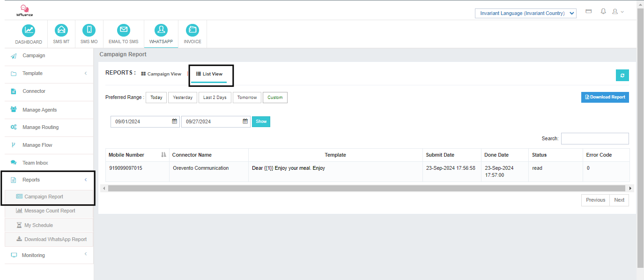This screenshot has height=280, width=644.
Task: Click the Download Report button
Action: [605, 97]
